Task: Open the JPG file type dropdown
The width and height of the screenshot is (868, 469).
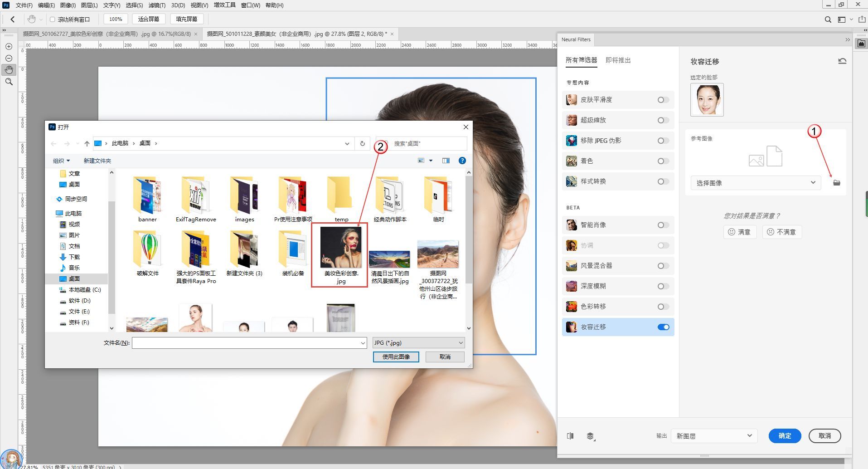Action: (418, 343)
